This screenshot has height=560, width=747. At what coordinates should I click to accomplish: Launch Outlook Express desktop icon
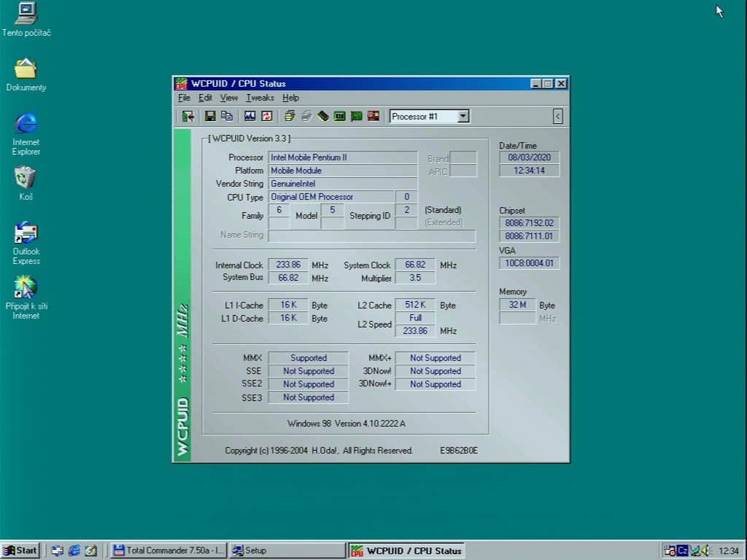[26, 243]
